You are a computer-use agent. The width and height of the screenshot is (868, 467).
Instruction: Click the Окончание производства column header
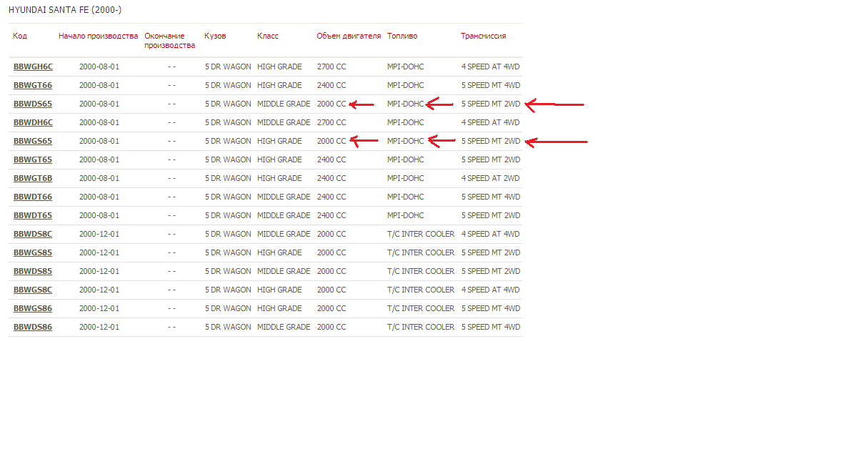pyautogui.click(x=169, y=40)
